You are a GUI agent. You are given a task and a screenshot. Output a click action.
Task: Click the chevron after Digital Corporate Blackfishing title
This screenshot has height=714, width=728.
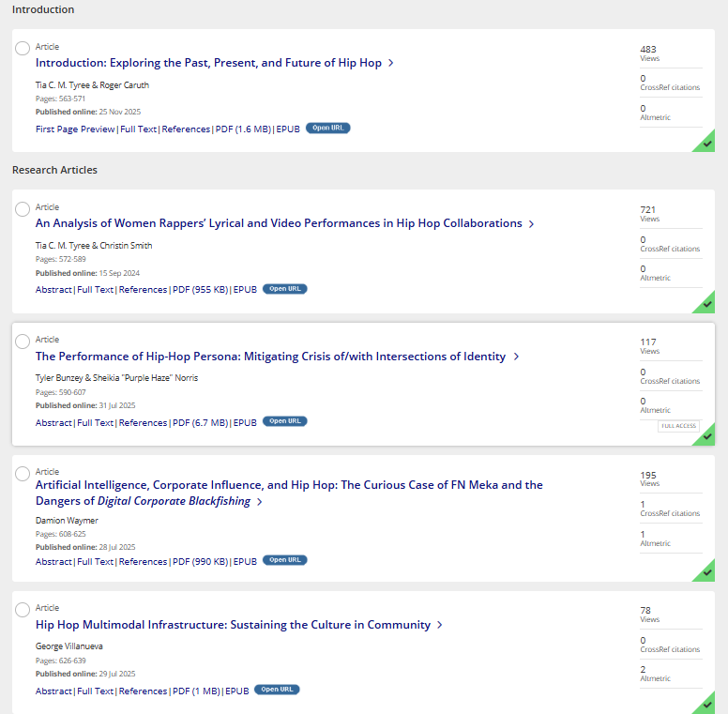(x=260, y=502)
